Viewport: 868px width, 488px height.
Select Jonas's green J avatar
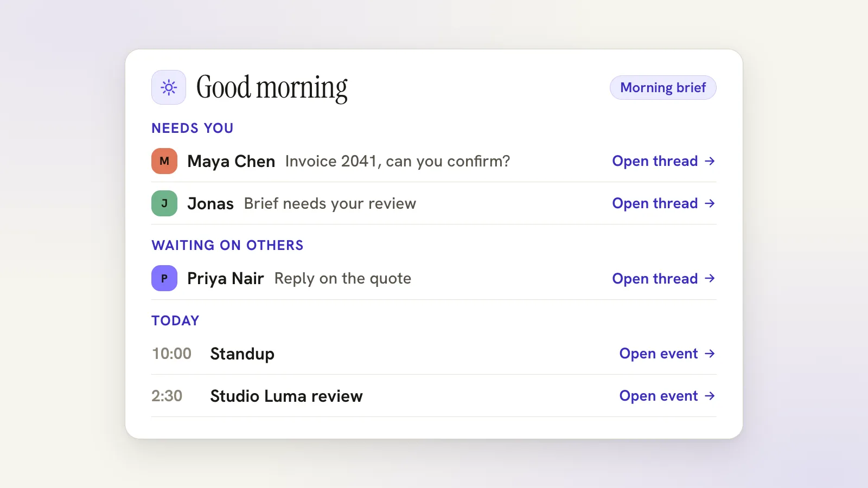click(164, 203)
